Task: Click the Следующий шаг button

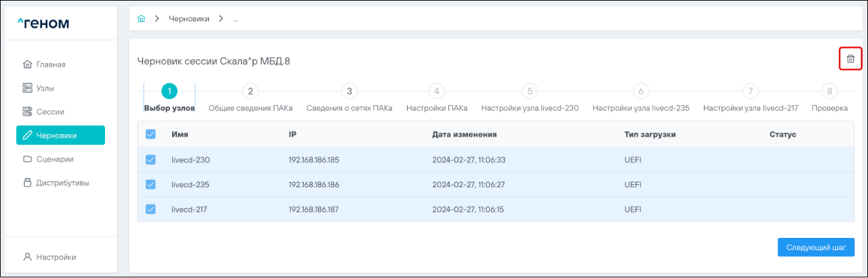Action: [x=815, y=247]
